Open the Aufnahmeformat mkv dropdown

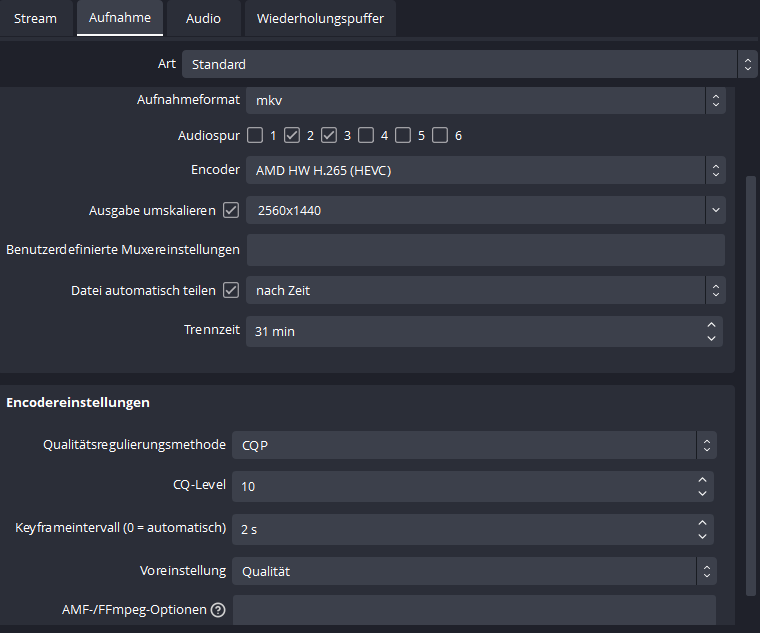[485, 100]
